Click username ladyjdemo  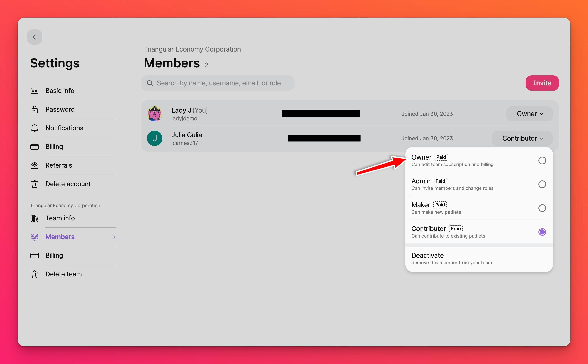pos(184,118)
